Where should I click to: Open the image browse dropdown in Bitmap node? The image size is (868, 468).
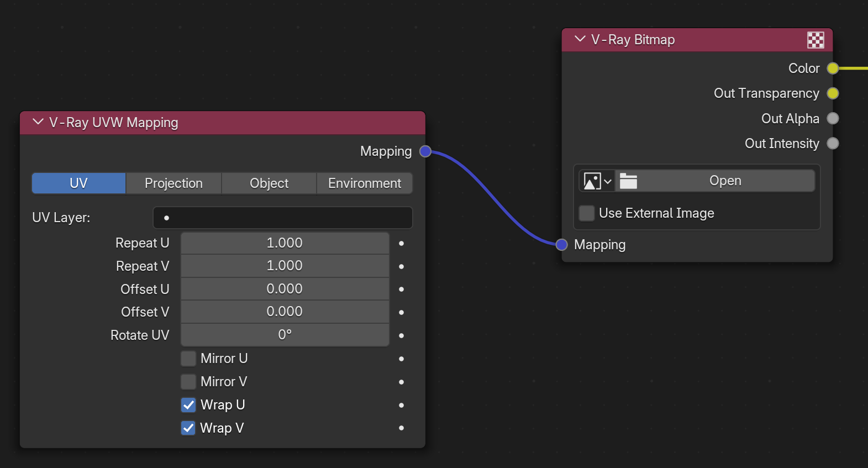[597, 181]
